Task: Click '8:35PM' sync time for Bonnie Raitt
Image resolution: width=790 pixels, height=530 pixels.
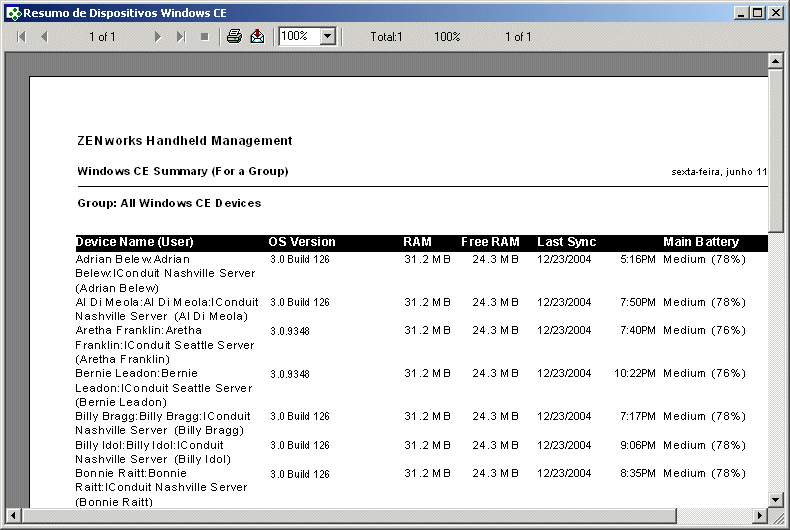Action: pos(638,474)
